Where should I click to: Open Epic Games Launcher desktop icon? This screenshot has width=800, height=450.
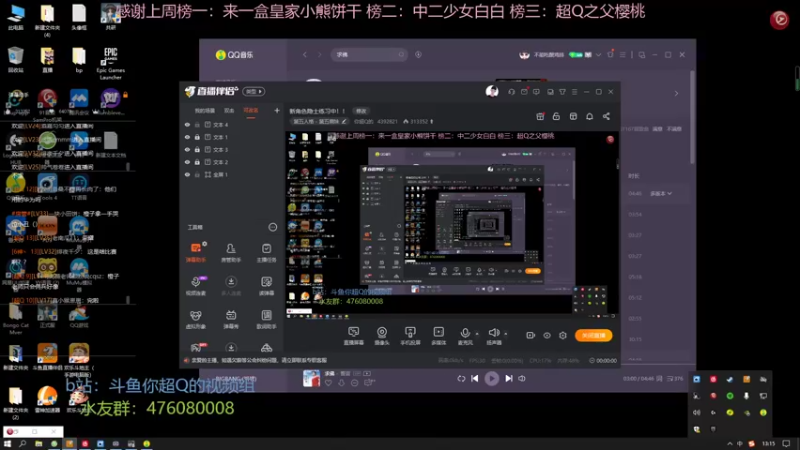(x=110, y=63)
